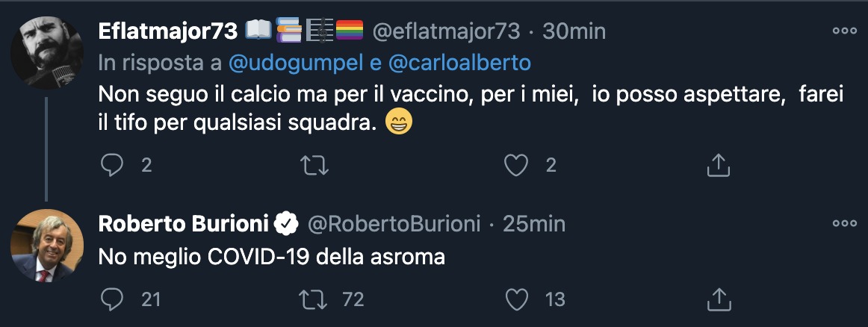Open the @RobertoBurioni handle link
The width and height of the screenshot is (868, 327).
coord(393,223)
